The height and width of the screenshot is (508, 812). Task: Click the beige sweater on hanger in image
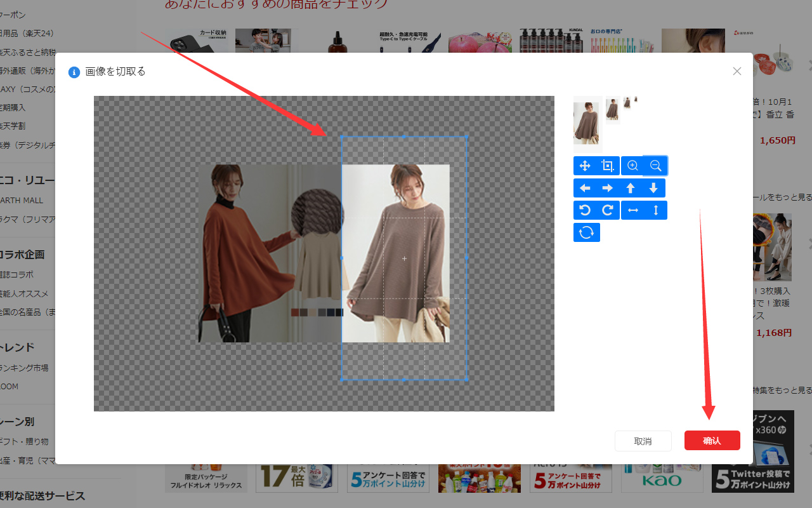(320, 267)
